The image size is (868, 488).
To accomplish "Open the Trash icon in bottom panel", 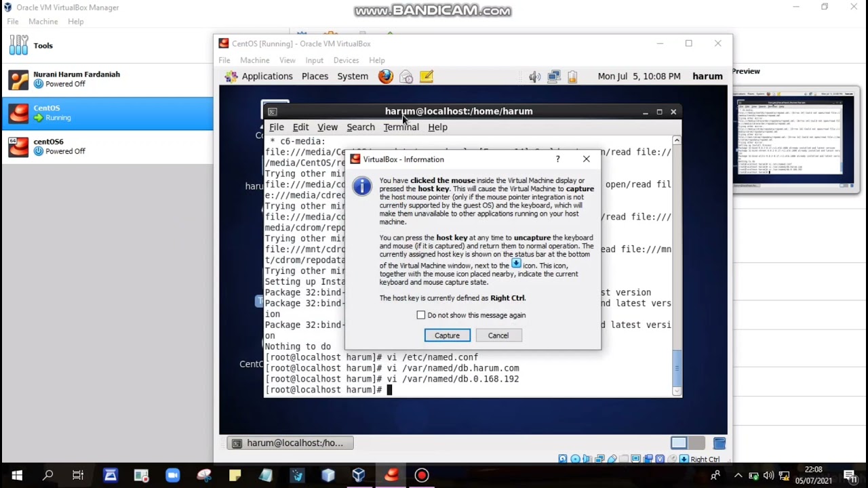I will coord(719,443).
